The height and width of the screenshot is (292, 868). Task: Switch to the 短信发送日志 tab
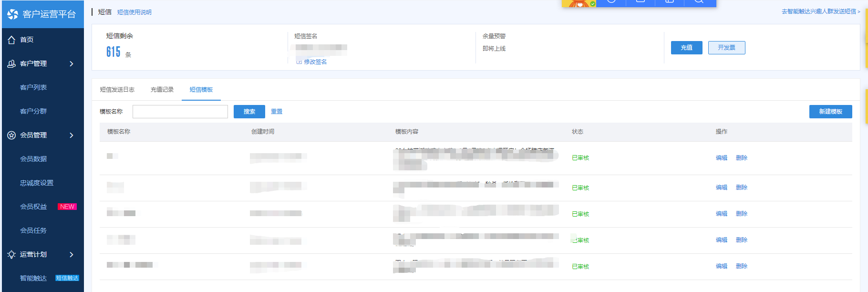117,90
